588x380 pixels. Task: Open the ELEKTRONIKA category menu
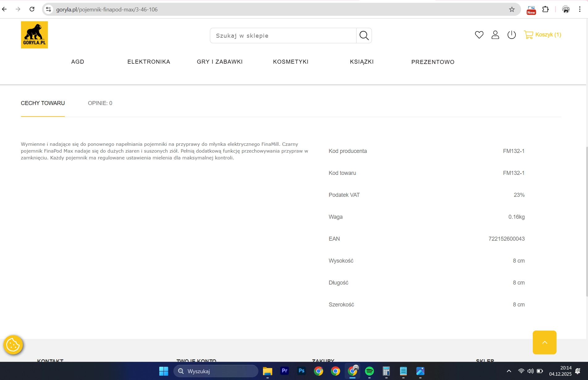[149, 62]
